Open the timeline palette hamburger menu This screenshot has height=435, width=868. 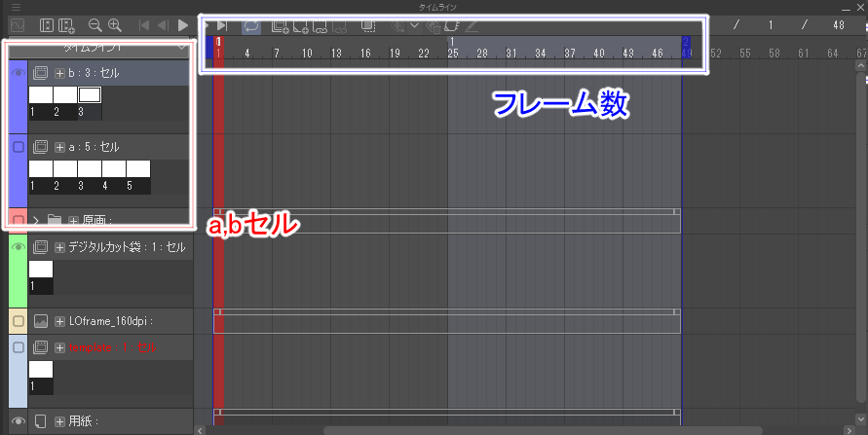coord(16,7)
